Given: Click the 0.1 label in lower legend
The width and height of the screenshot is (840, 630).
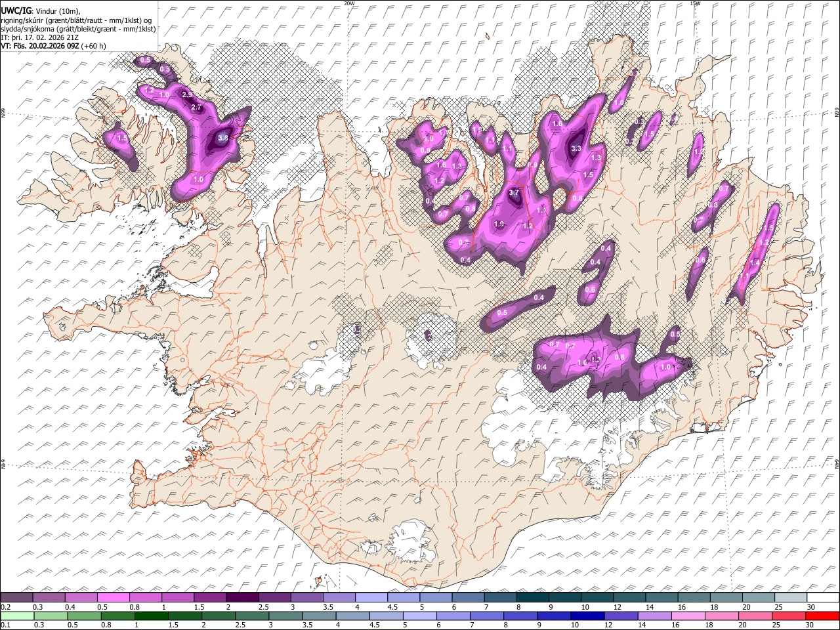Looking at the screenshot, I should 5,625.
